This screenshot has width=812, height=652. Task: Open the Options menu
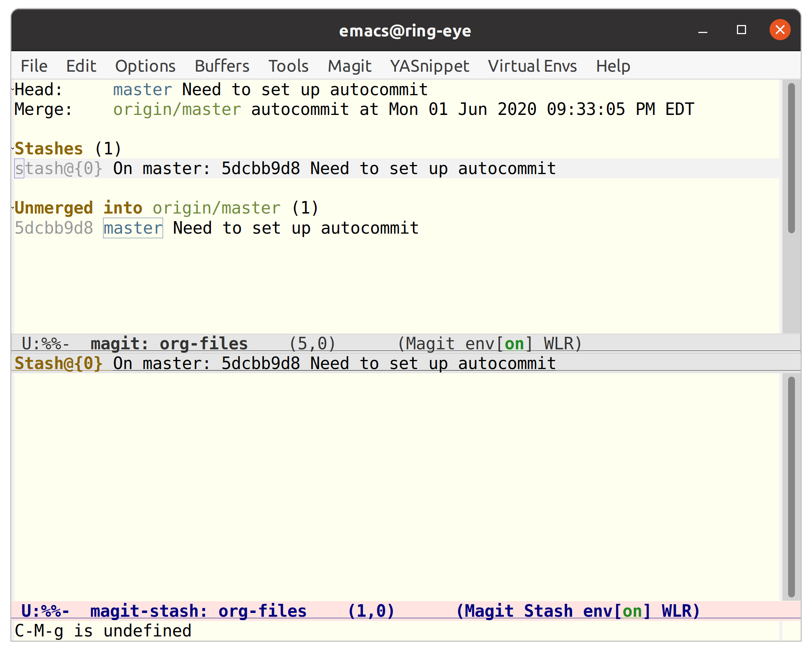click(145, 66)
